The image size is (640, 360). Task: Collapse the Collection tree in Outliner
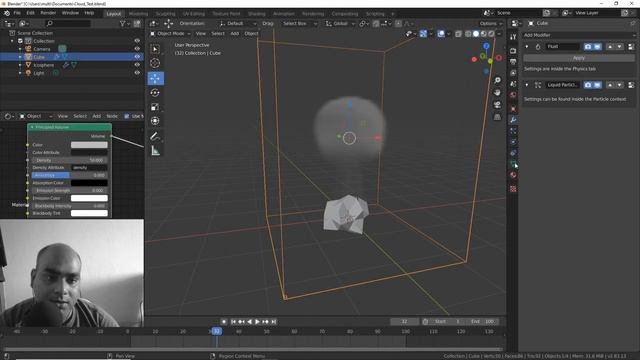click(x=12, y=41)
